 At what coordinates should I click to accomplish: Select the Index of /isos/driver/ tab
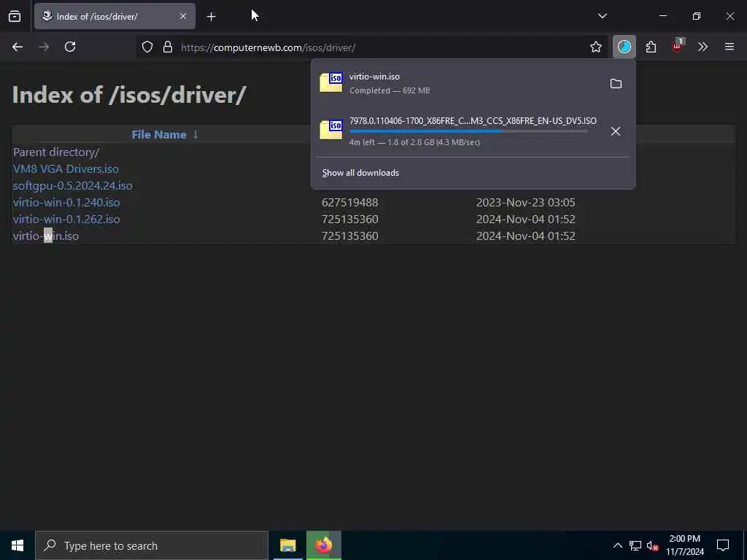coord(115,16)
